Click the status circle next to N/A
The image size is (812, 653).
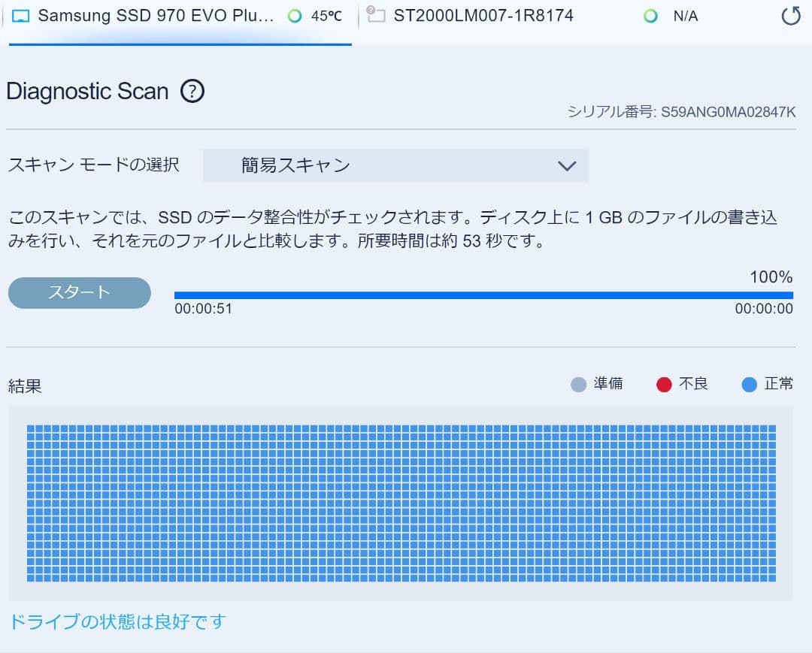(650, 15)
